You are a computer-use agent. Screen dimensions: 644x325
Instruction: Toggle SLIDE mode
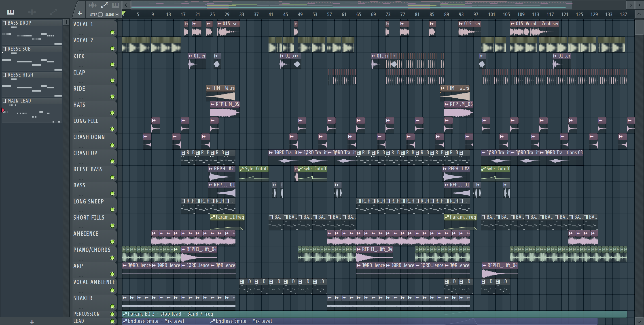(x=117, y=15)
